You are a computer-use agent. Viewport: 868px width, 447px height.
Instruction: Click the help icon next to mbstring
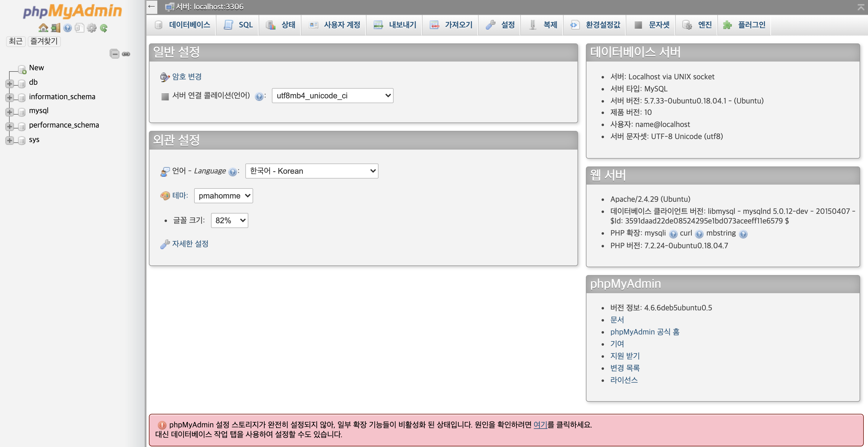click(x=743, y=234)
